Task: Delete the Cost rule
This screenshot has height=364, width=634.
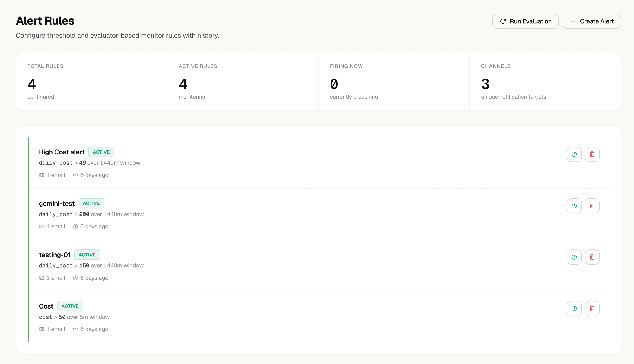Action: click(592, 309)
